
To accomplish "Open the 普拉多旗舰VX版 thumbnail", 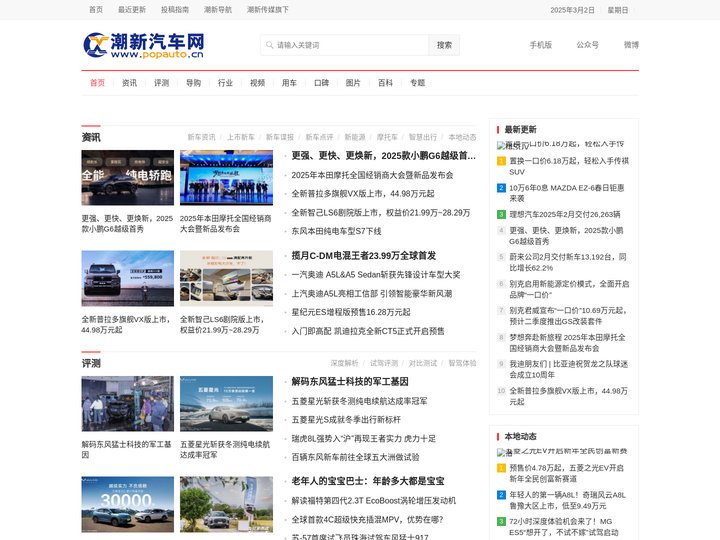I will [128, 278].
